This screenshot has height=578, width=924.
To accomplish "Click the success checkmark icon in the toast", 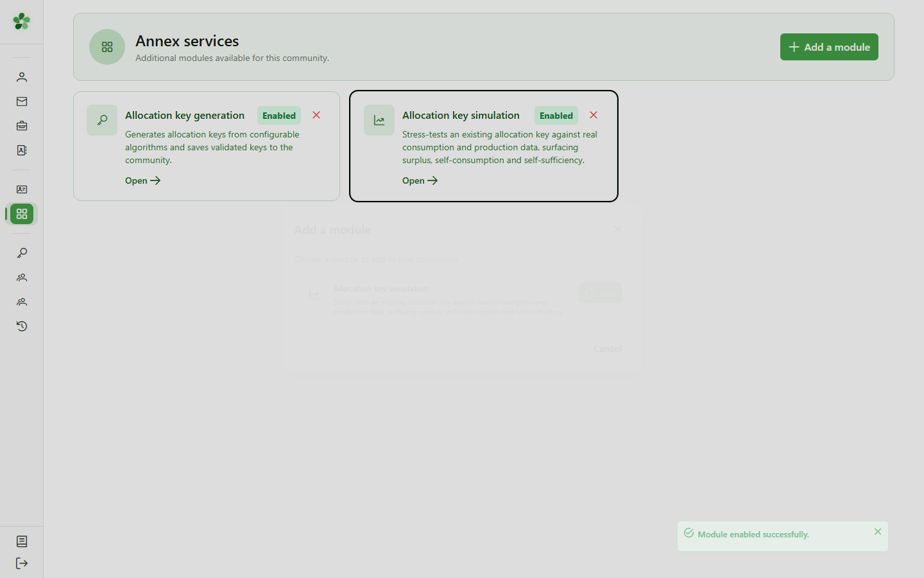I will click(x=689, y=533).
